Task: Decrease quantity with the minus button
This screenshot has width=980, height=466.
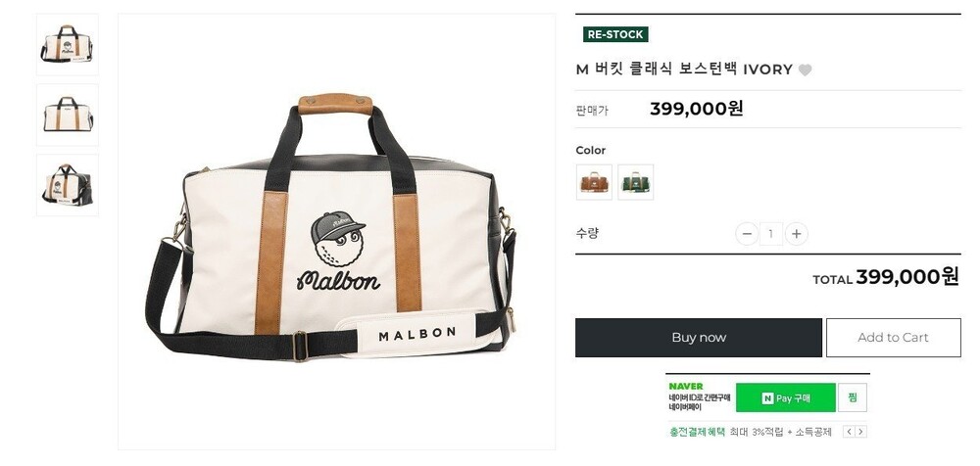Action: (747, 233)
